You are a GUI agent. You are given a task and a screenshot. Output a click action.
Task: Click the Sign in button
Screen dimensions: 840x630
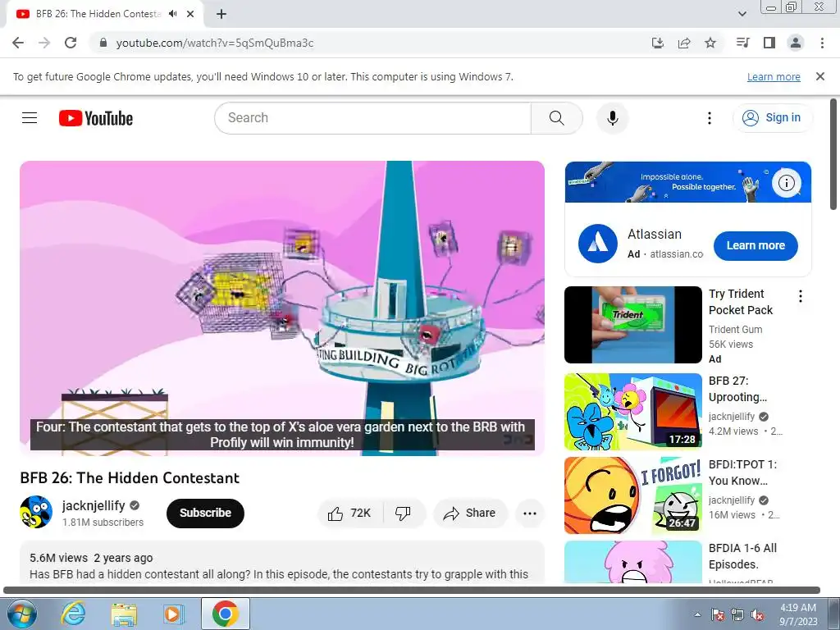772,118
